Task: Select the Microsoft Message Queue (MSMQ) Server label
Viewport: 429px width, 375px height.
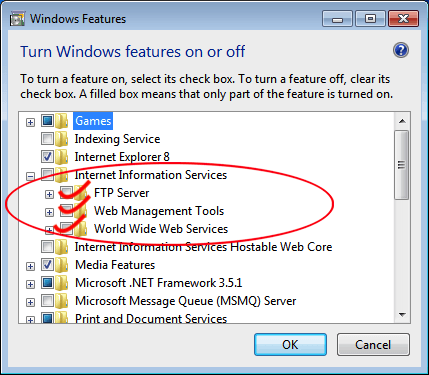Action: 185,301
